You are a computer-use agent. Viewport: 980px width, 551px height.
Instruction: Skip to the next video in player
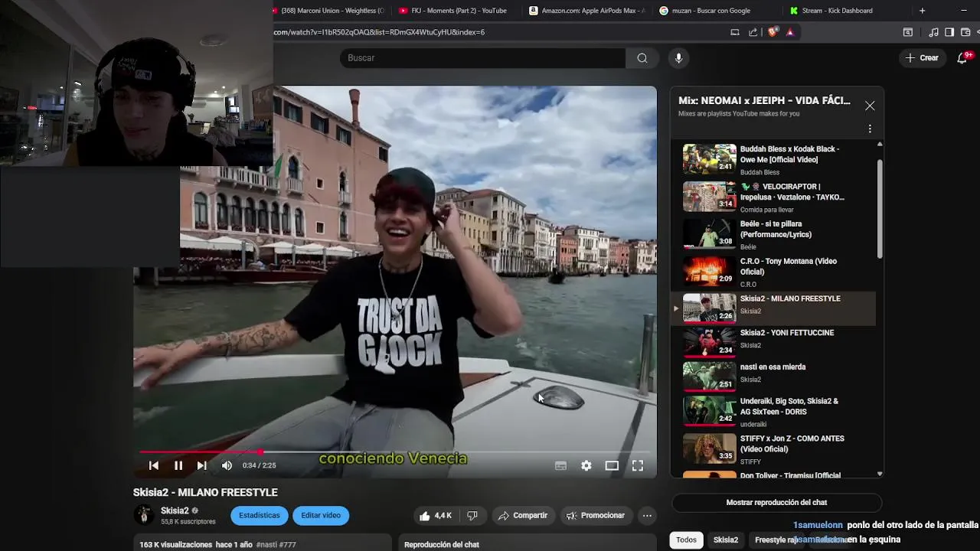tap(201, 465)
